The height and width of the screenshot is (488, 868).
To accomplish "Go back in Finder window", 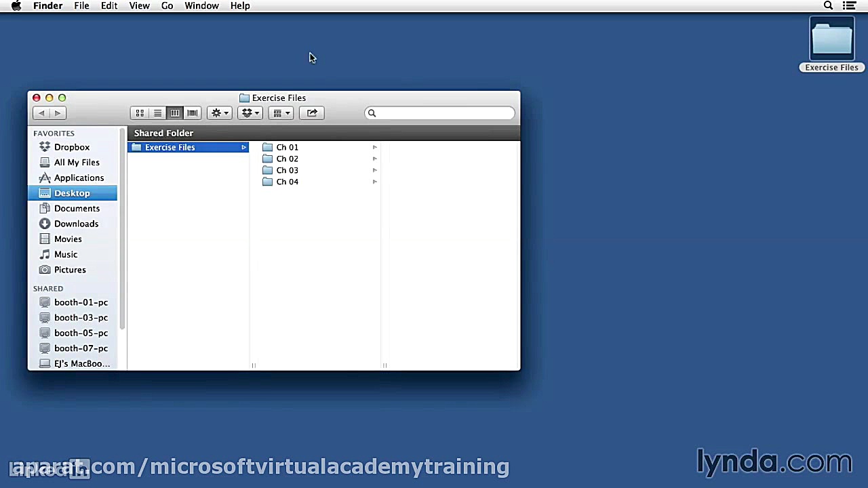I will (41, 113).
